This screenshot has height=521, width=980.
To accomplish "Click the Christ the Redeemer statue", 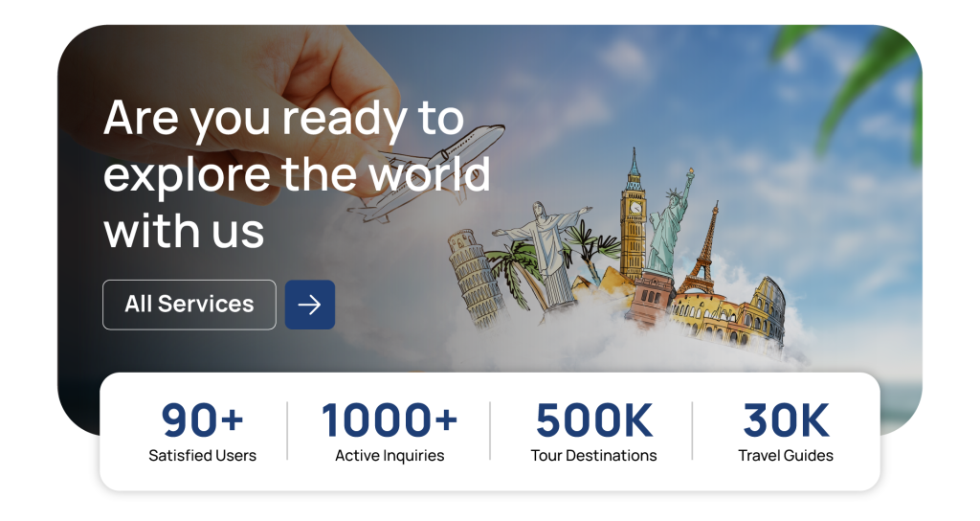I will point(543,252).
